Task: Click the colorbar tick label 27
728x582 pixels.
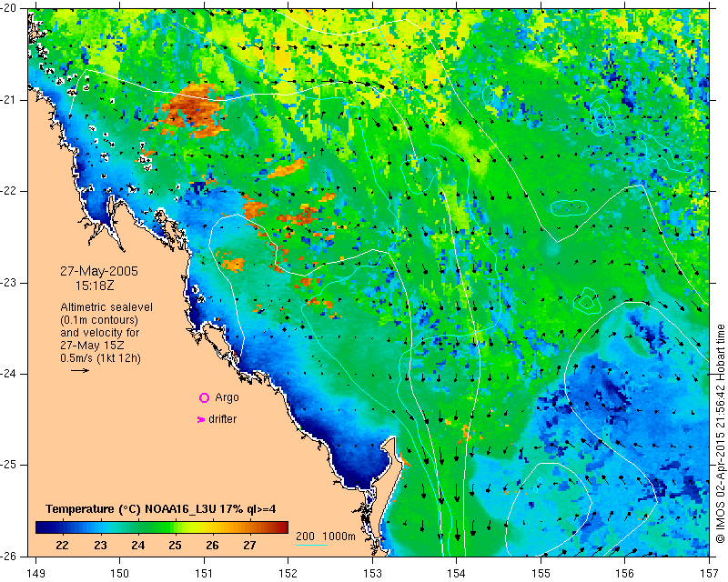Action: (x=249, y=546)
